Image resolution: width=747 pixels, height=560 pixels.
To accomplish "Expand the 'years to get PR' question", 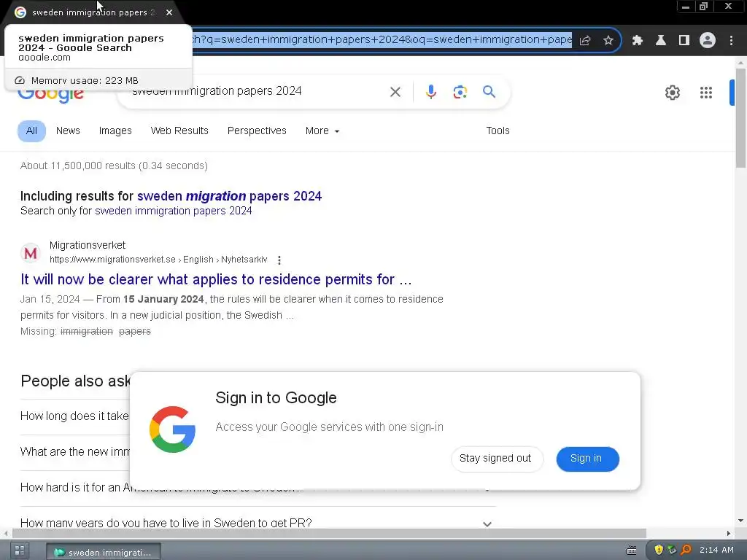I will tap(258, 523).
